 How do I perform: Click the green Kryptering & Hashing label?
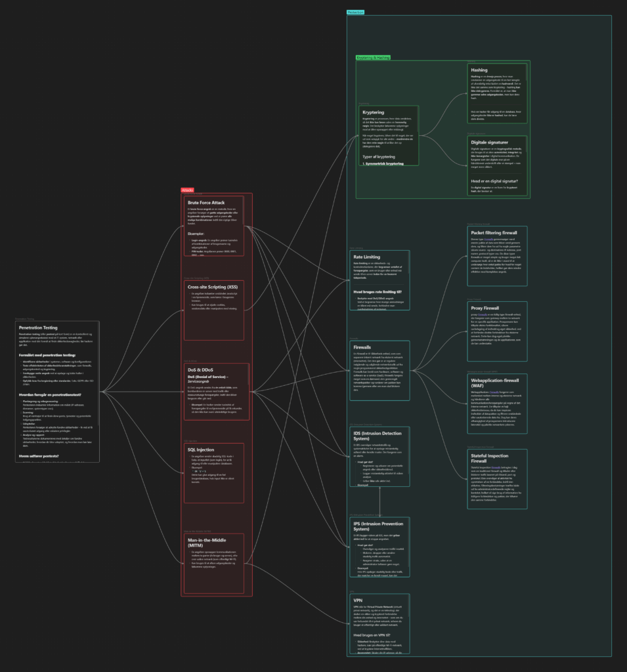(x=373, y=58)
